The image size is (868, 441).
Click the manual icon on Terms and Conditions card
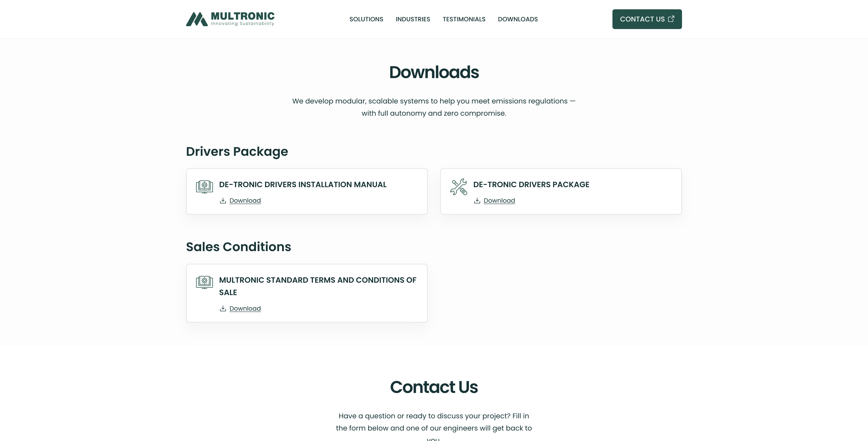click(x=204, y=282)
